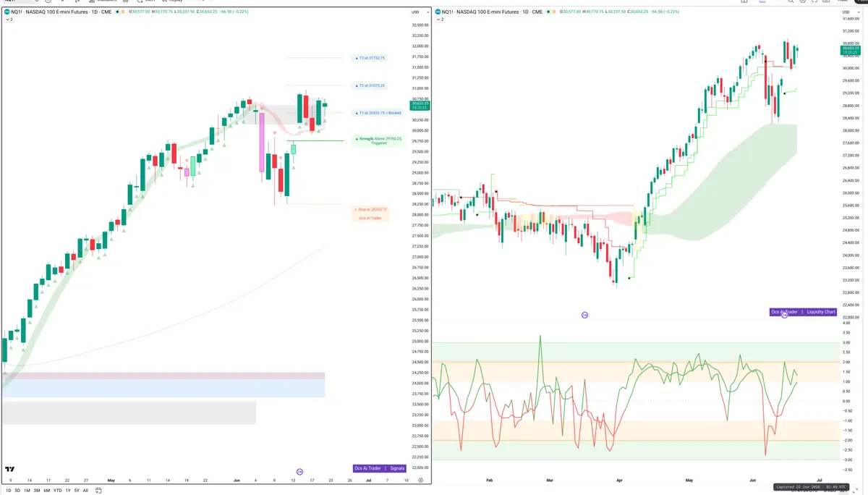
Task: Click the left chart current price tag 30,653.25
Action: [420, 106]
